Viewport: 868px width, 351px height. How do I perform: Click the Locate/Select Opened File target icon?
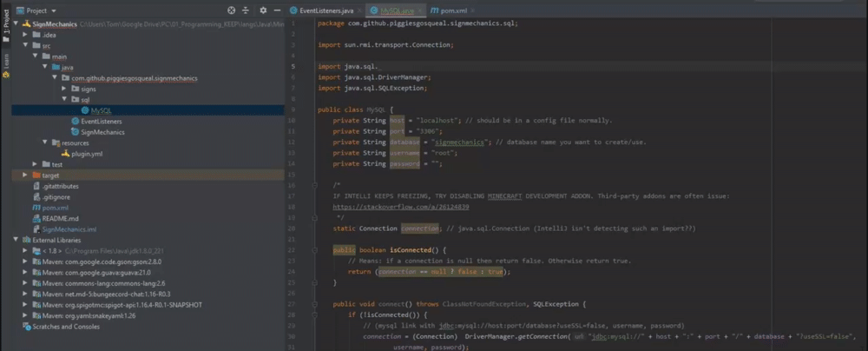(231, 10)
